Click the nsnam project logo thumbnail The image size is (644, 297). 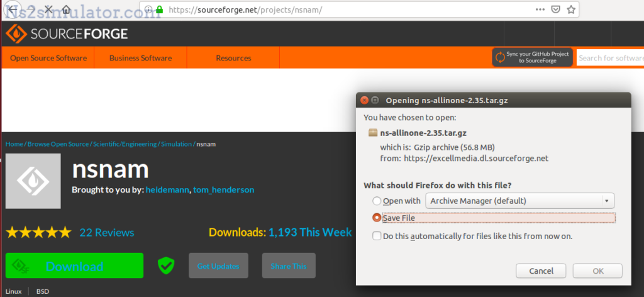tap(33, 181)
